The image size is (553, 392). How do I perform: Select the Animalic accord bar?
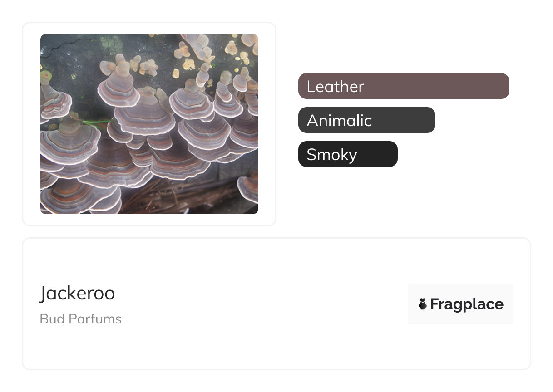point(367,120)
